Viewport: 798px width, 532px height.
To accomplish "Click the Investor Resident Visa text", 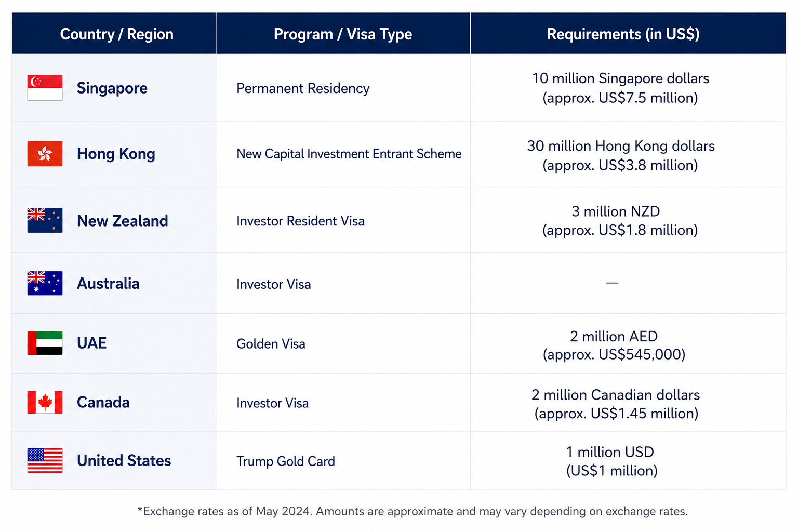I will [300, 221].
